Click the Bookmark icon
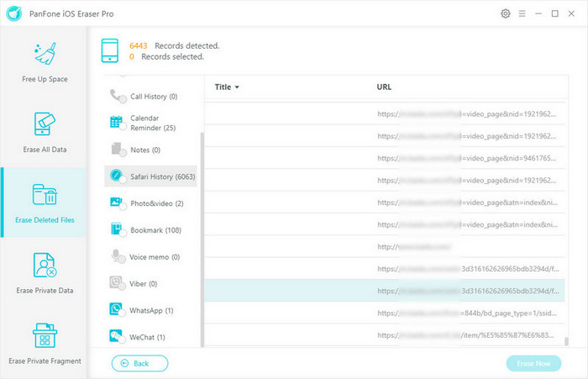Screen dimensions: 588x379 [118, 229]
